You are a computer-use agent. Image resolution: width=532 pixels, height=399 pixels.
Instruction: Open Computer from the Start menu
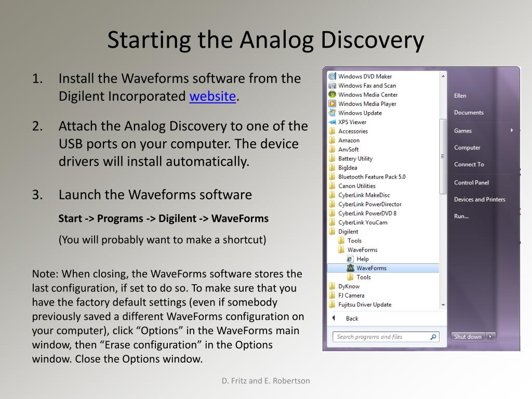coord(467,148)
